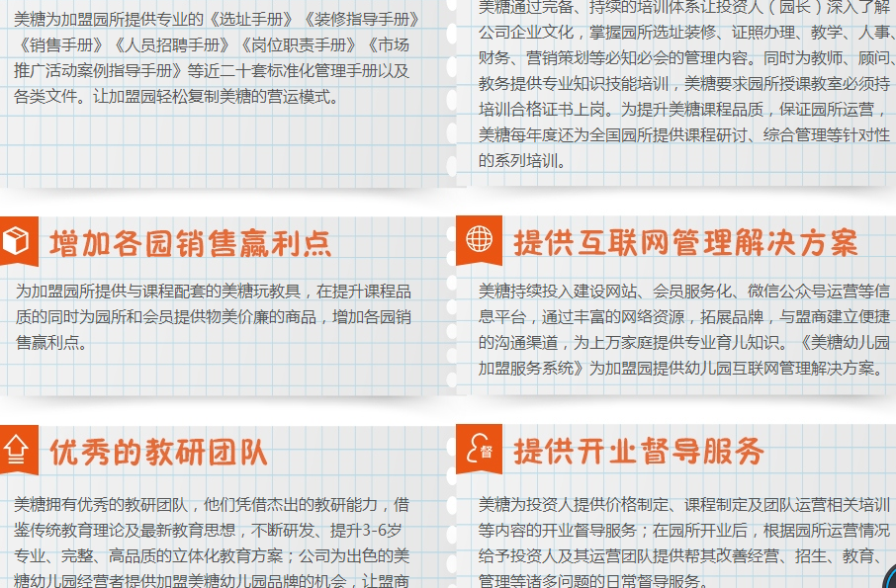Click the paragraph starting 为加盟园所提供与课程配套

tap(213, 317)
